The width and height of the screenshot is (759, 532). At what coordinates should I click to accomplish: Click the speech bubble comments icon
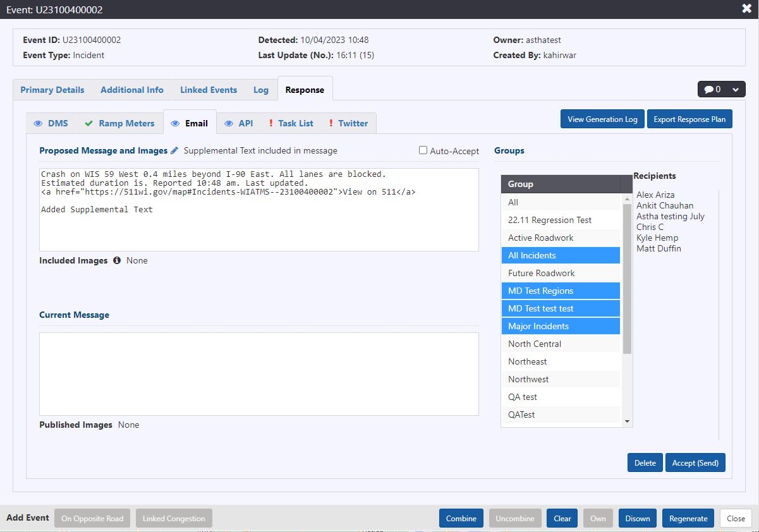709,90
